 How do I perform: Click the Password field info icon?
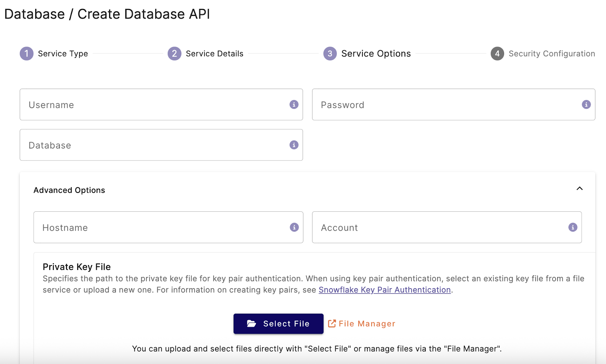coord(586,105)
